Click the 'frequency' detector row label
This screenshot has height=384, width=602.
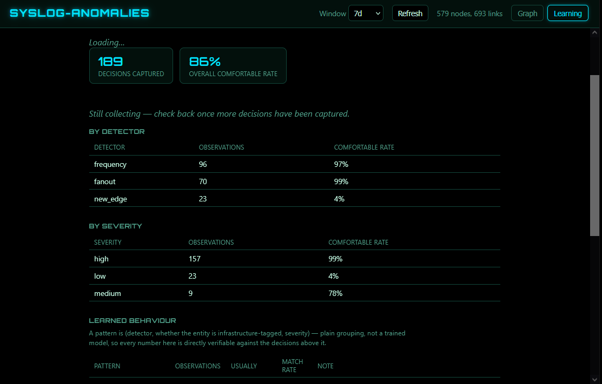[110, 164]
